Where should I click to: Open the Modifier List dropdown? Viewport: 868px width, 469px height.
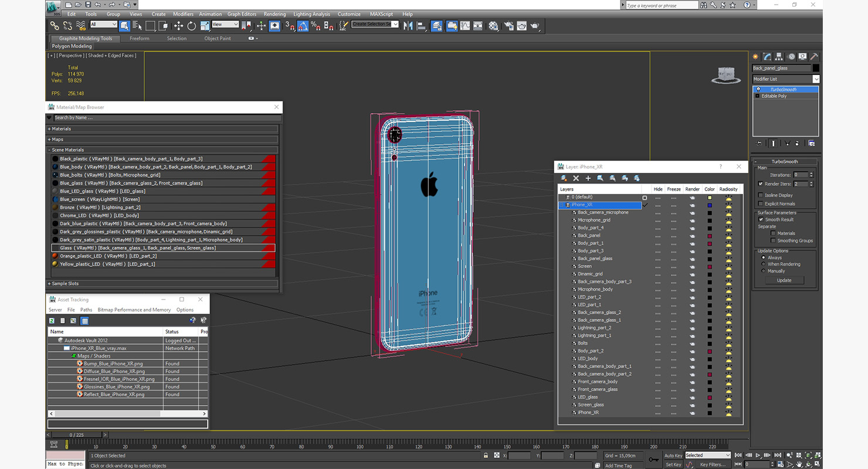point(816,79)
